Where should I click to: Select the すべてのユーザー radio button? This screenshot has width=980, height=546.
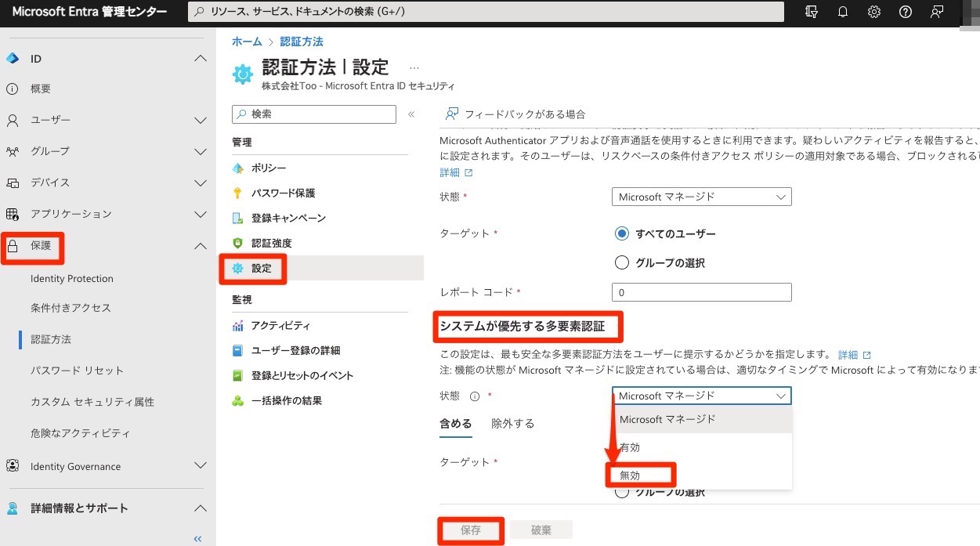622,233
